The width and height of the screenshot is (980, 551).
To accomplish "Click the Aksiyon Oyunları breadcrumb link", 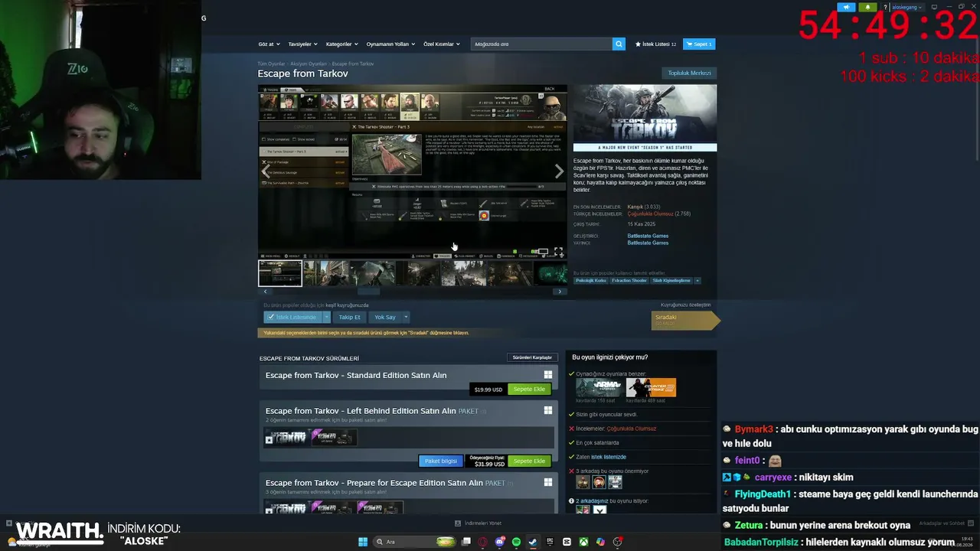I will [309, 64].
